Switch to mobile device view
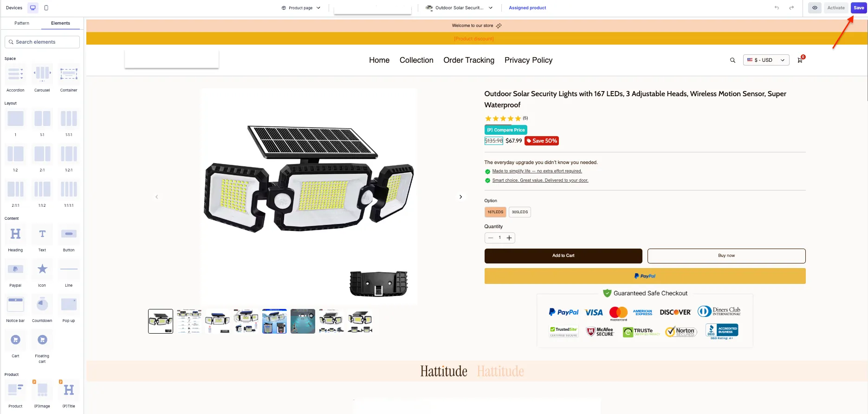 pos(46,8)
